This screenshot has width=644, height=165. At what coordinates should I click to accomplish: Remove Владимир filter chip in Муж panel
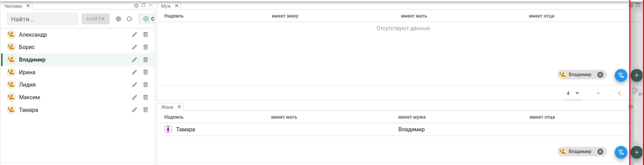600,75
